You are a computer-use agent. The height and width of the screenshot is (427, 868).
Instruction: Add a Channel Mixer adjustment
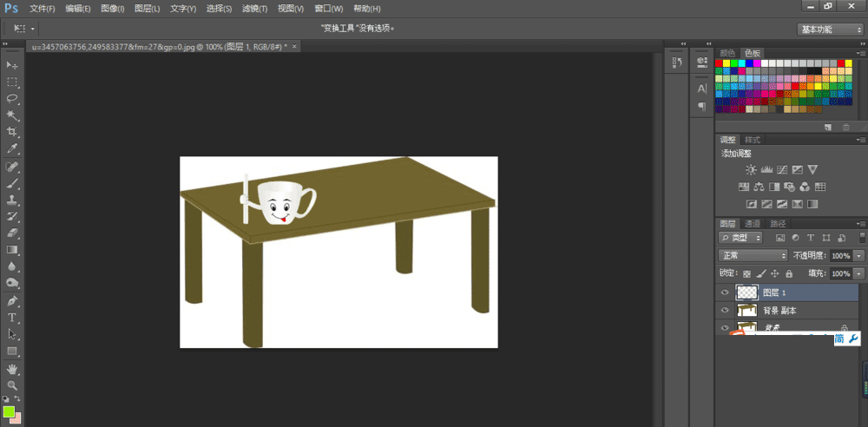[x=806, y=187]
